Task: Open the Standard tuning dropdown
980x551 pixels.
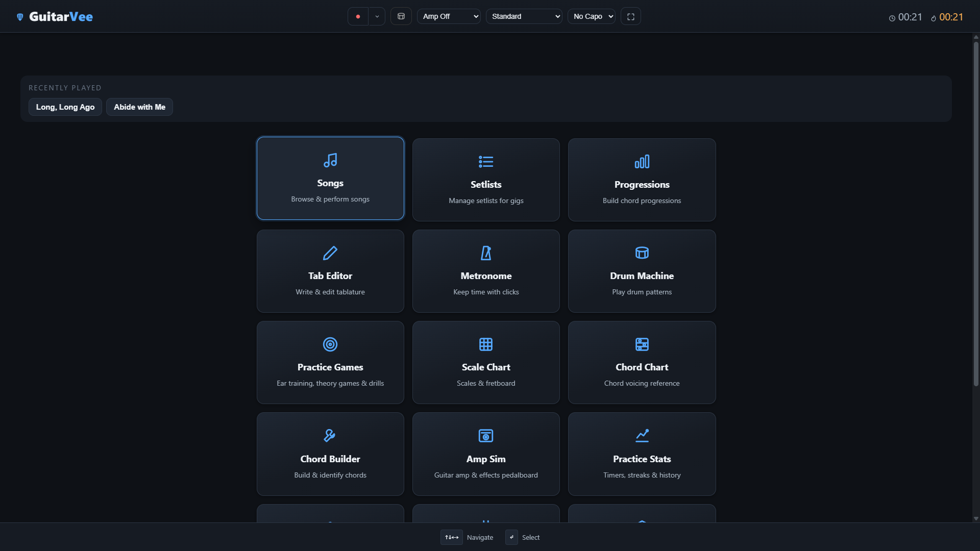Action: 524,16
